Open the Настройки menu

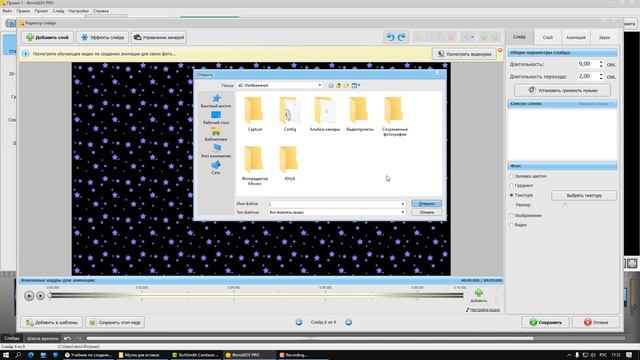point(78,11)
